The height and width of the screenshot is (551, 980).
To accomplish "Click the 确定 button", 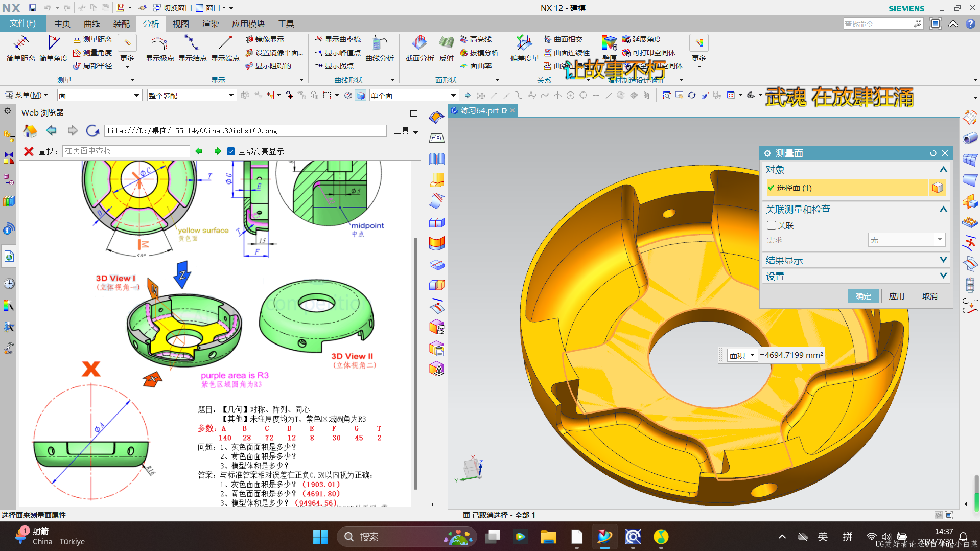I will 864,296.
